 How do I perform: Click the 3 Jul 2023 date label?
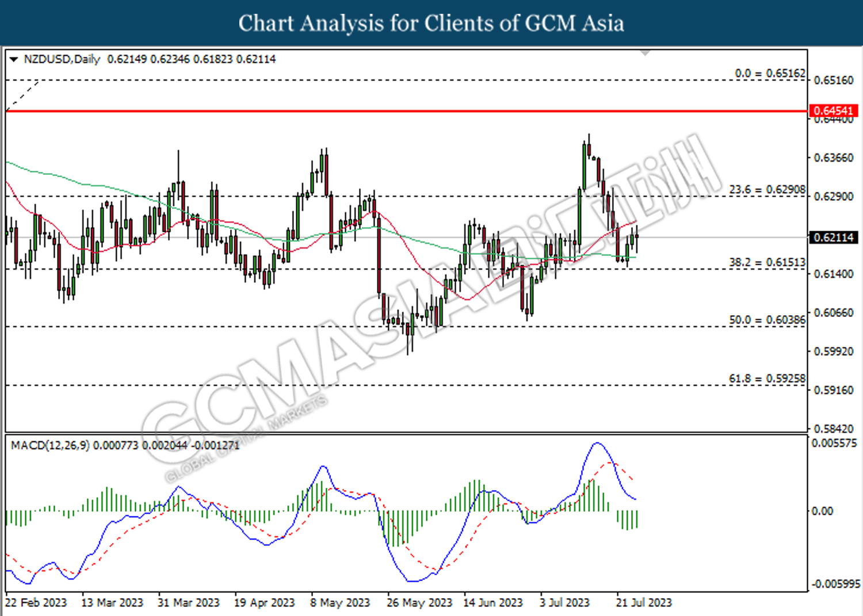(564, 603)
